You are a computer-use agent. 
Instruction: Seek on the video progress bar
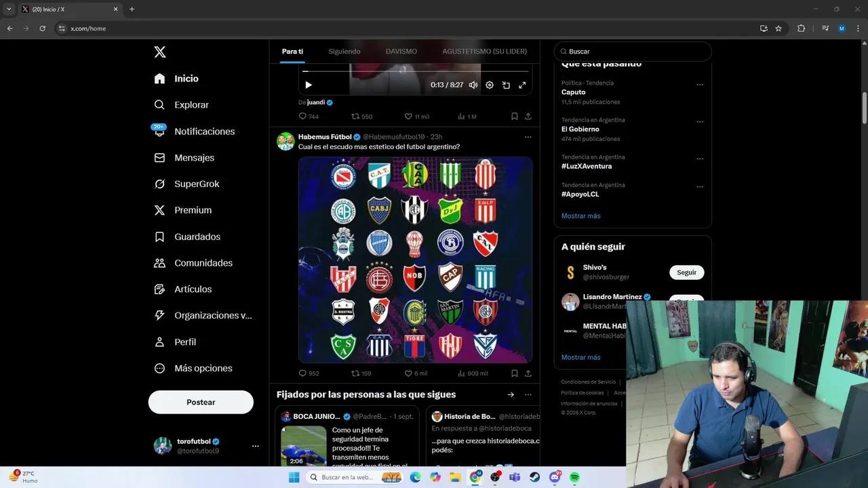[x=415, y=71]
